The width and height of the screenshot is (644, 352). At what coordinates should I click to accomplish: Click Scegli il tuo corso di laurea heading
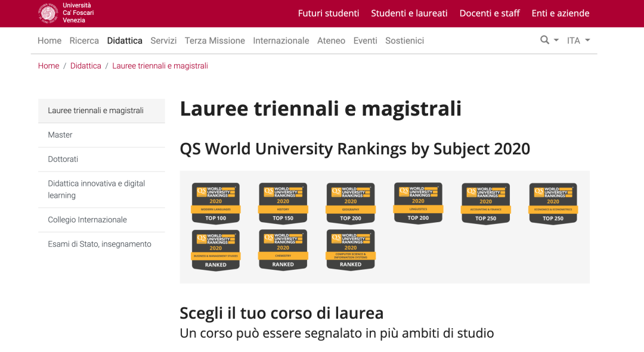tap(281, 313)
